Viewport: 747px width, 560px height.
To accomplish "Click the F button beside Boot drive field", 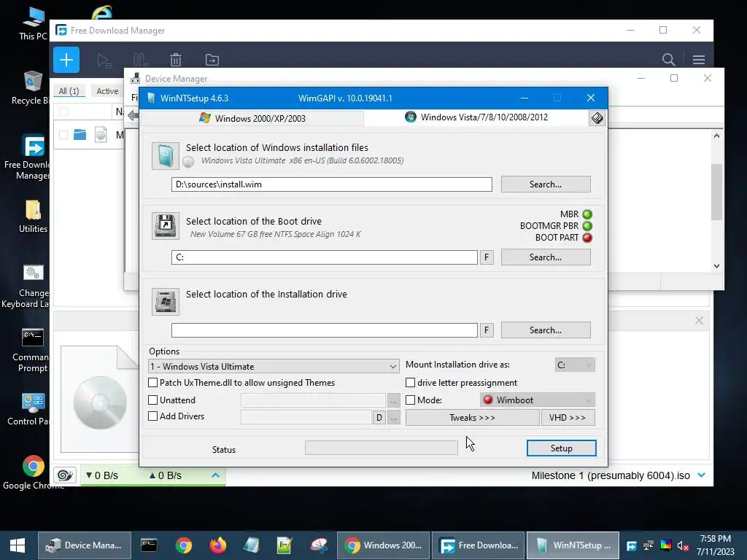I will tap(487, 257).
